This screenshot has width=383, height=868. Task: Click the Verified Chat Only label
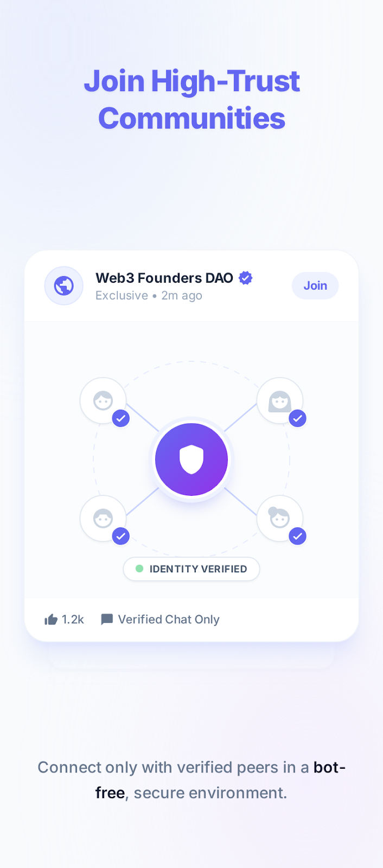click(x=168, y=619)
